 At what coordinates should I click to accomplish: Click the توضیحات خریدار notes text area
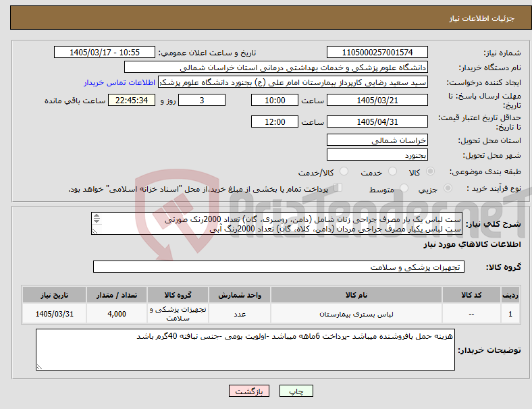point(245,350)
